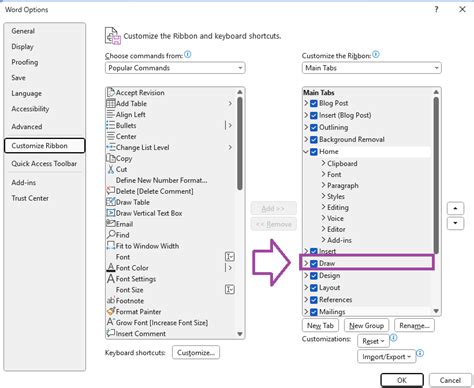Click the Rename button
Screen dimensions: 474x388
414,326
